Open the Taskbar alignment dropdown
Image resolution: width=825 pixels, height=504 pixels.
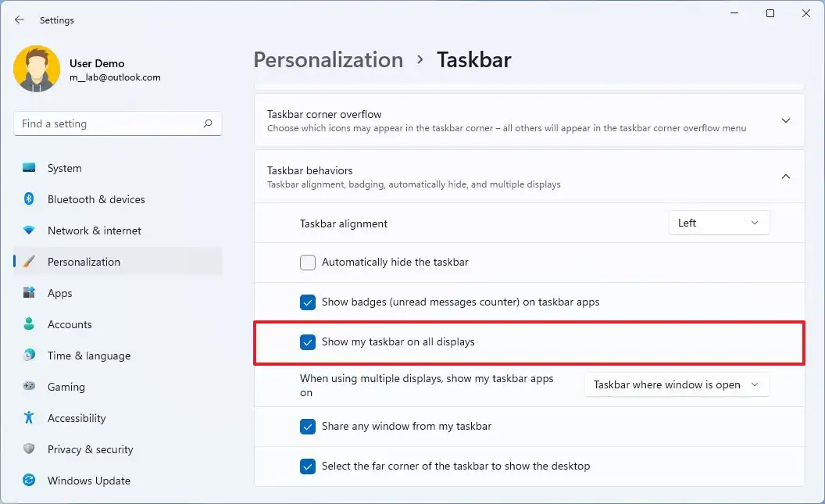pos(718,223)
